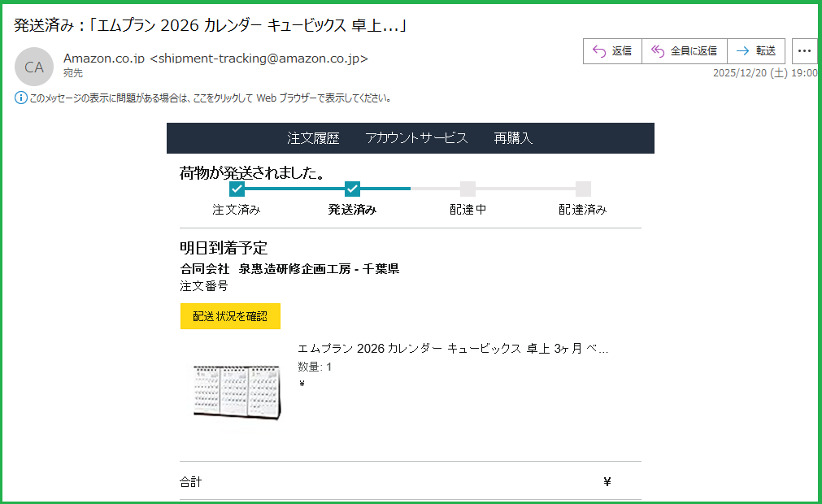The width and height of the screenshot is (822, 504).
Task: Click the info icon in message notice
Action: point(21,98)
